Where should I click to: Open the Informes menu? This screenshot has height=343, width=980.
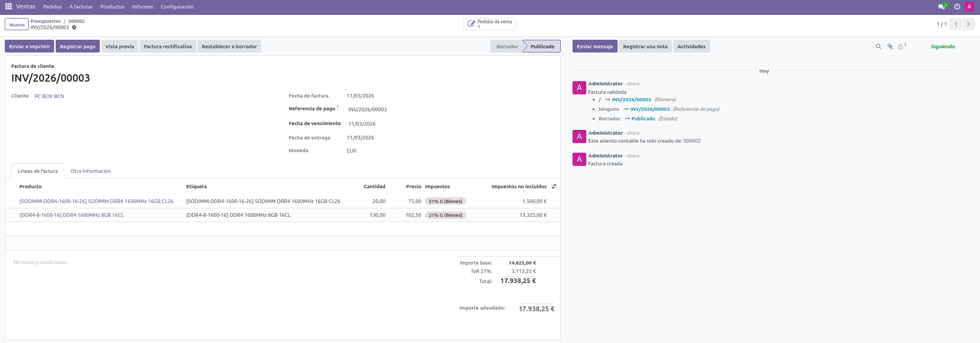[142, 7]
